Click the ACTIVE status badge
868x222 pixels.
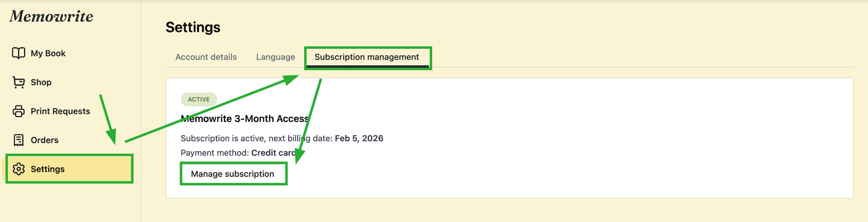(x=199, y=99)
